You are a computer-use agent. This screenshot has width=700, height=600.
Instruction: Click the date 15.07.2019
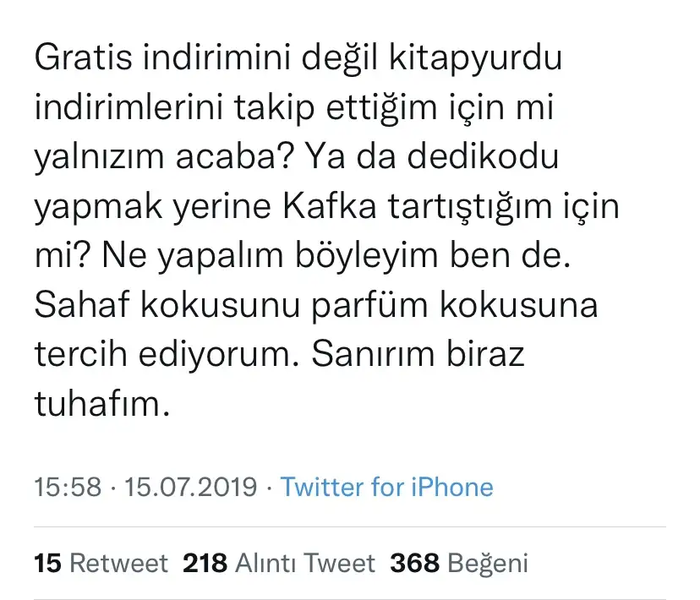189,487
